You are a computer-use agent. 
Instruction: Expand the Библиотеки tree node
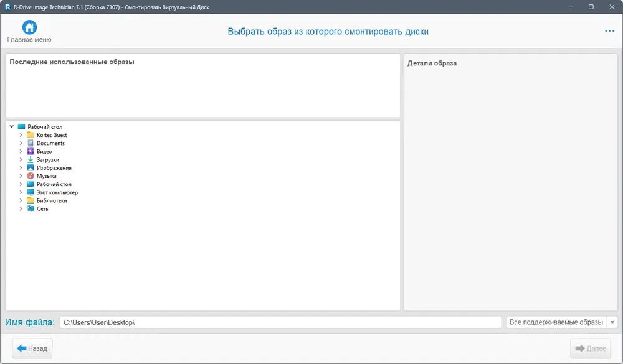point(21,201)
